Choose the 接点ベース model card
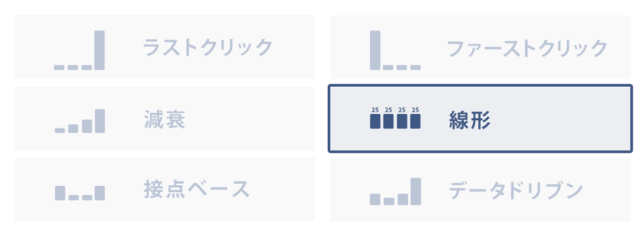The image size is (644, 236). pos(165,190)
